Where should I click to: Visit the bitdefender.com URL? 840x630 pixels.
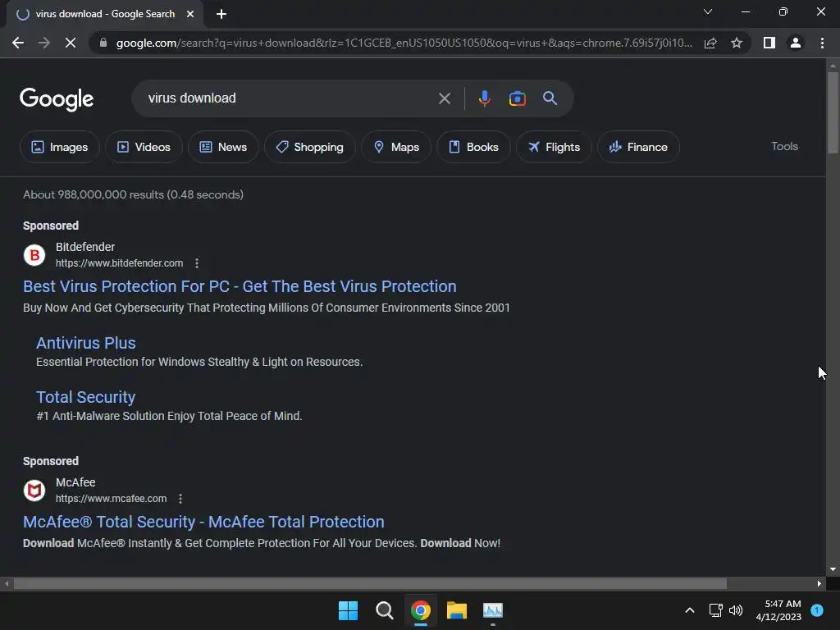point(119,263)
